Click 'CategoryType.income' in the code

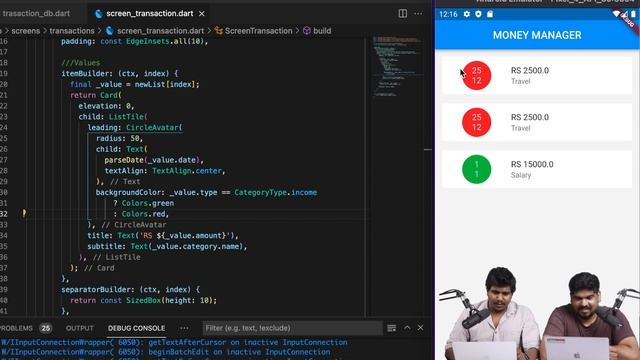(276, 192)
